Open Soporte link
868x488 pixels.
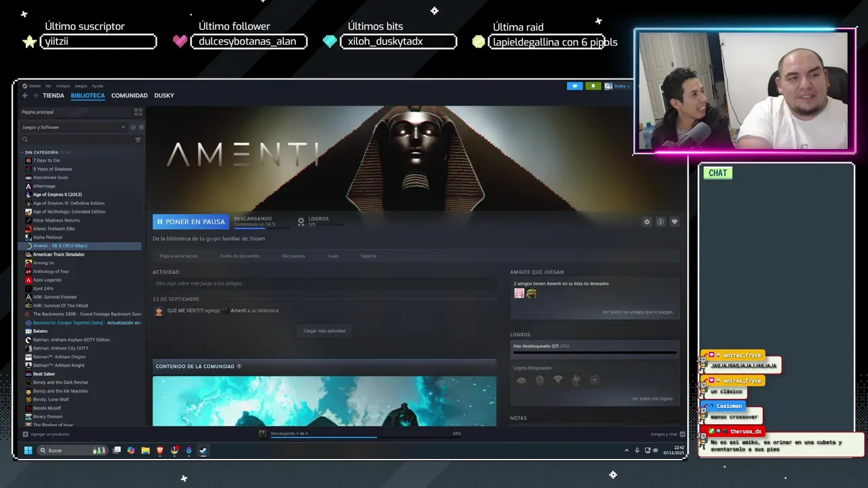(369, 256)
